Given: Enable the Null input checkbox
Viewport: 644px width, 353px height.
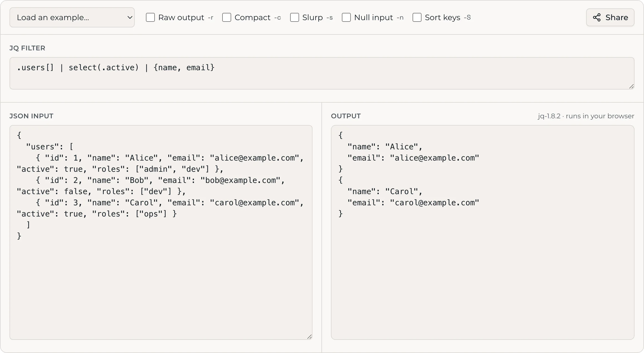Looking at the screenshot, I should click(346, 17).
